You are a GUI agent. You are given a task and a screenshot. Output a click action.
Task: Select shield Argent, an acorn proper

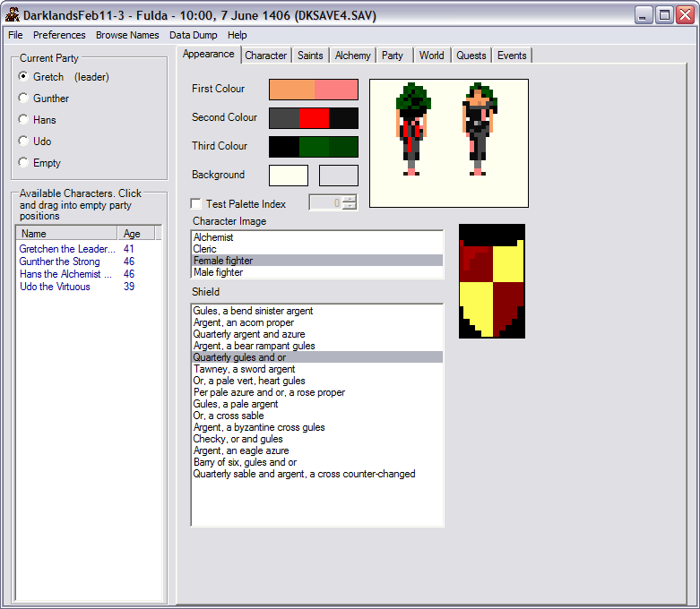pos(317,322)
